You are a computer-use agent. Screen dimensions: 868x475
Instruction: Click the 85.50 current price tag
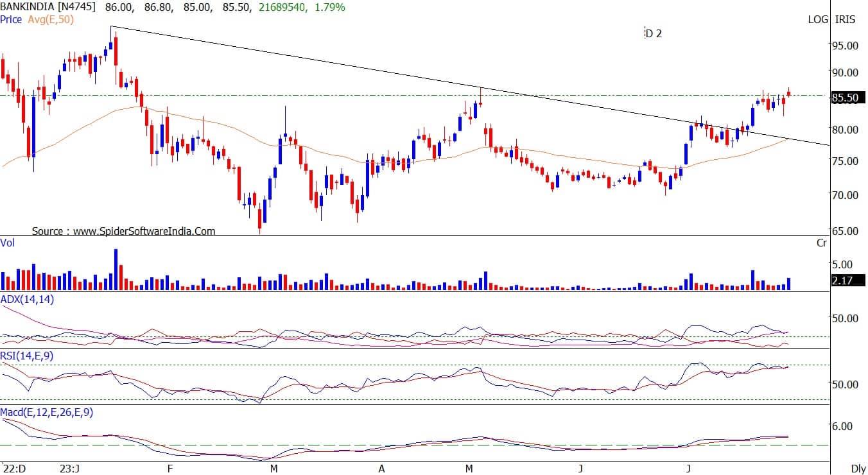pos(847,98)
